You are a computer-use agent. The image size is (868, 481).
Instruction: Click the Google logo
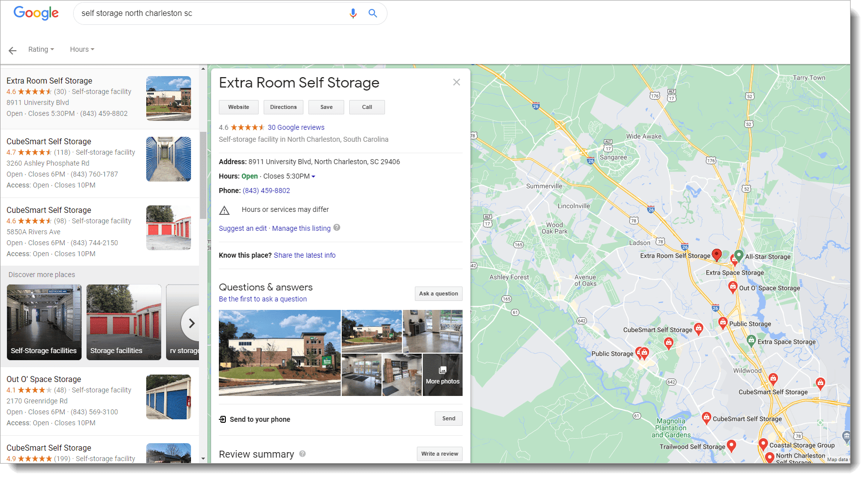36,13
